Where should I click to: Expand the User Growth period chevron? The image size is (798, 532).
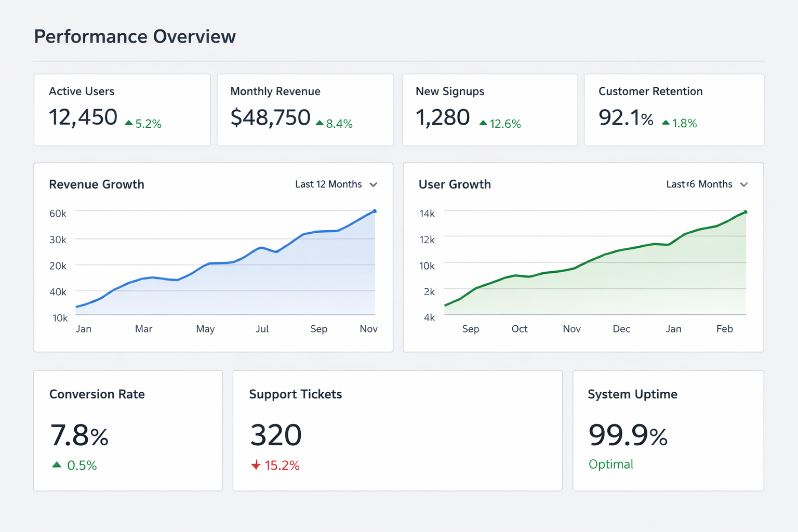click(744, 184)
